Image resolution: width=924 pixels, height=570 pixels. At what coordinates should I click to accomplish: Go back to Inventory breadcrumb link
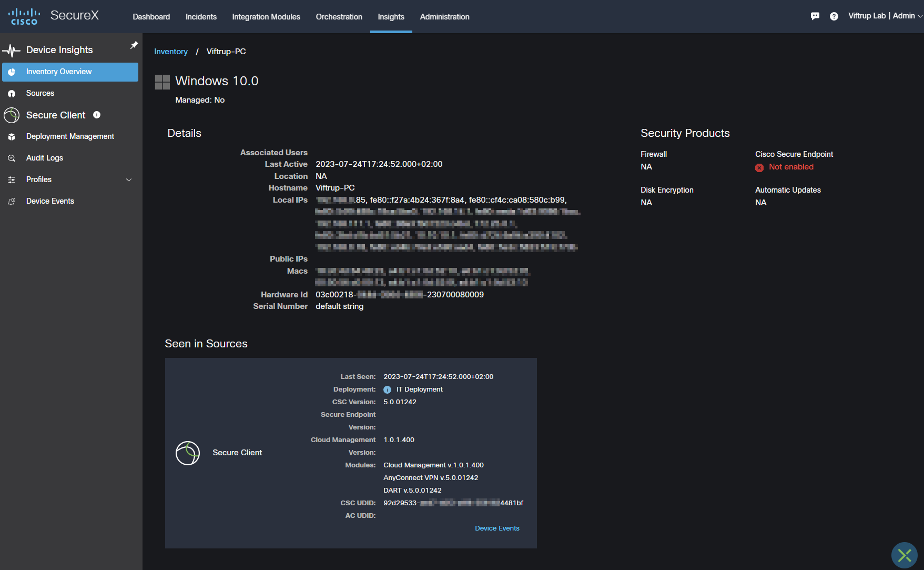pos(170,52)
